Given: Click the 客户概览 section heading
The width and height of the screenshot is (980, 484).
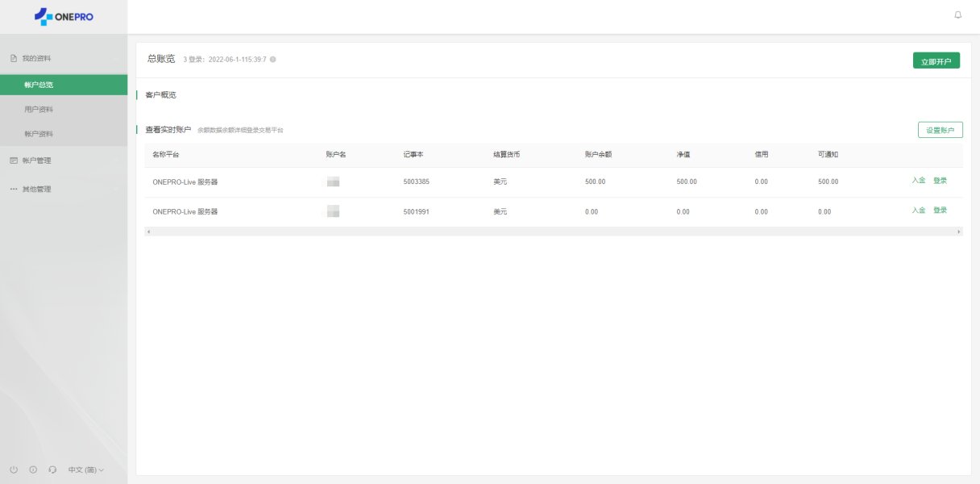Looking at the screenshot, I should (x=160, y=95).
